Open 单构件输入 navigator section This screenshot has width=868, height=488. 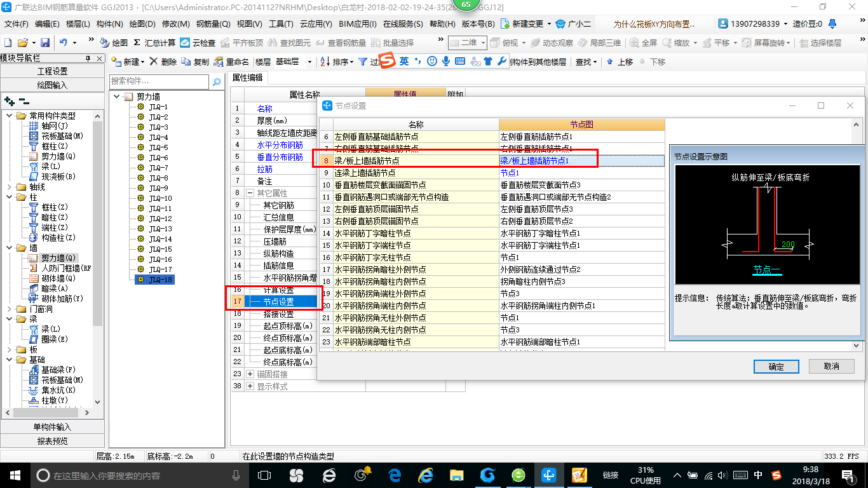pos(52,427)
